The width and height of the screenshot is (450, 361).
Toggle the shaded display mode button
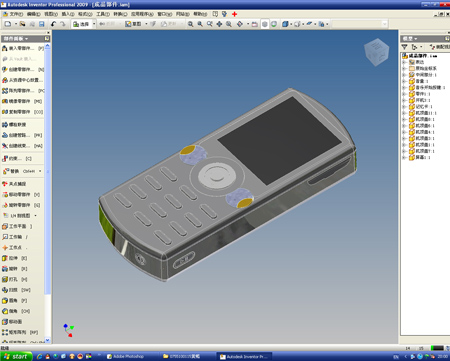point(285,24)
